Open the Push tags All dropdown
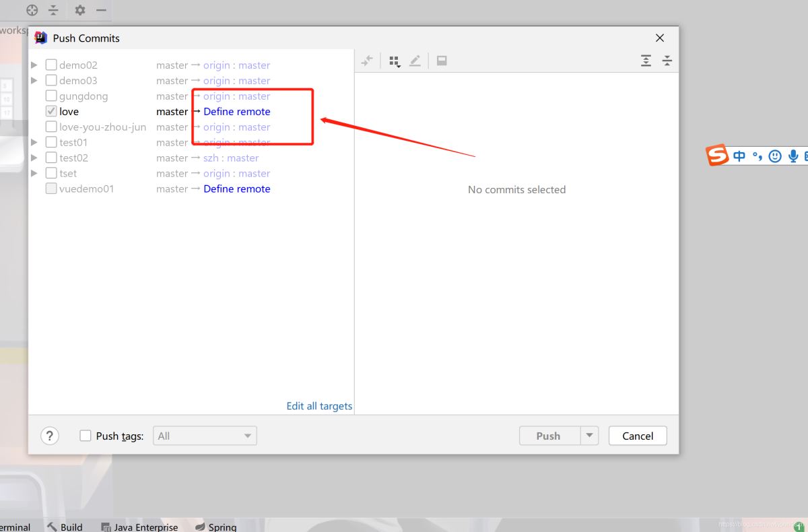 coord(205,436)
